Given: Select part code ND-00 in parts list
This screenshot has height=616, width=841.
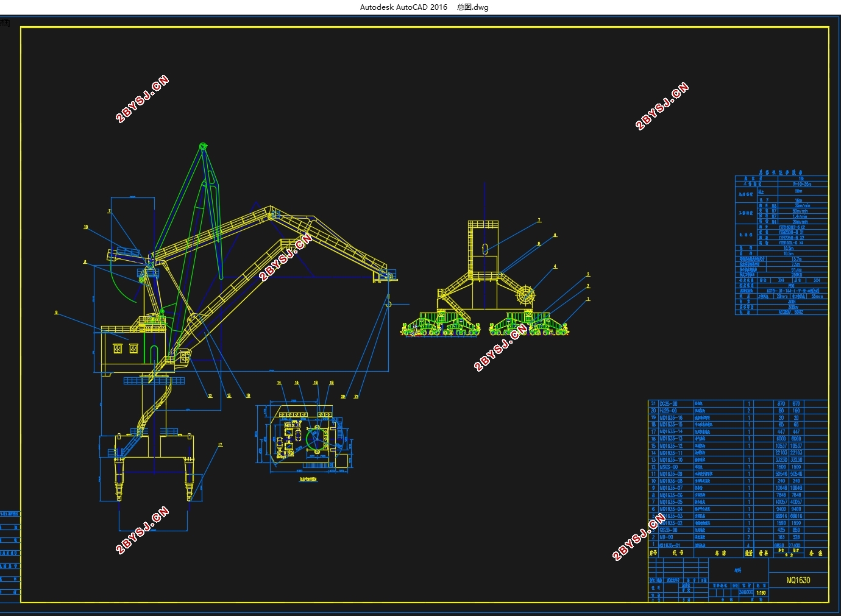Looking at the screenshot, I should [x=666, y=537].
